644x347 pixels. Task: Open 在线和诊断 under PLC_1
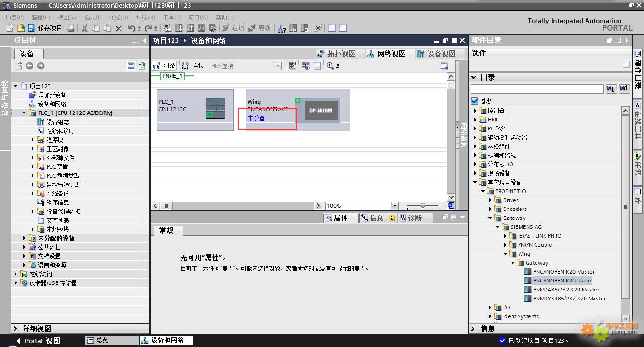tap(56, 131)
